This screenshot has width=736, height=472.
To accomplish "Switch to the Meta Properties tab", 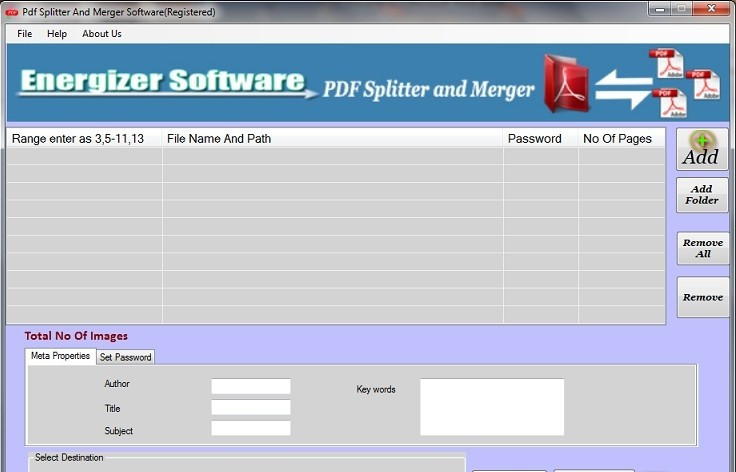I will point(60,356).
